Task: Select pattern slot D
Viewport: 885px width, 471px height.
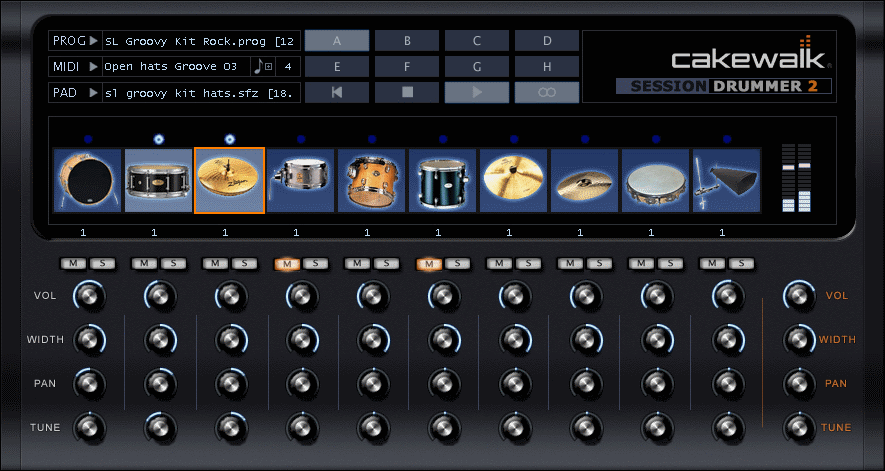Action: (547, 41)
